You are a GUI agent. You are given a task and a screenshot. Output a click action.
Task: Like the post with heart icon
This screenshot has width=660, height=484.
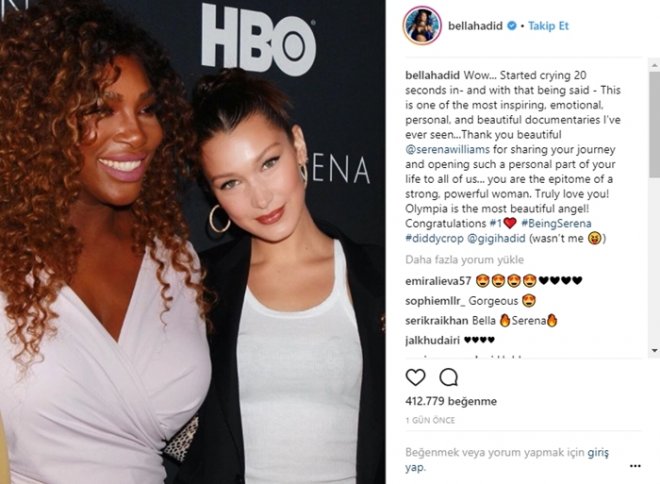click(415, 377)
